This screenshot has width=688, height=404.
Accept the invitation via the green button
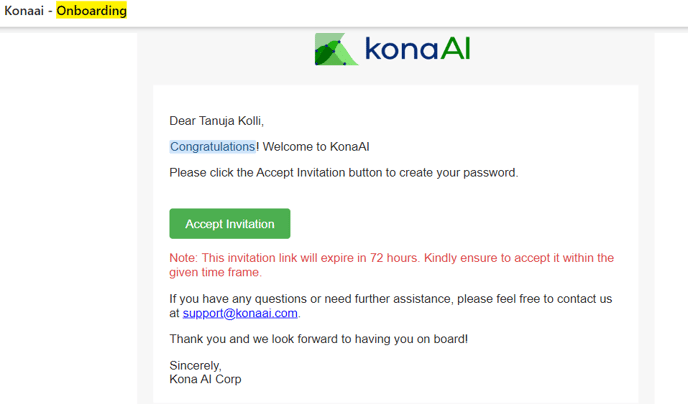coord(229,224)
